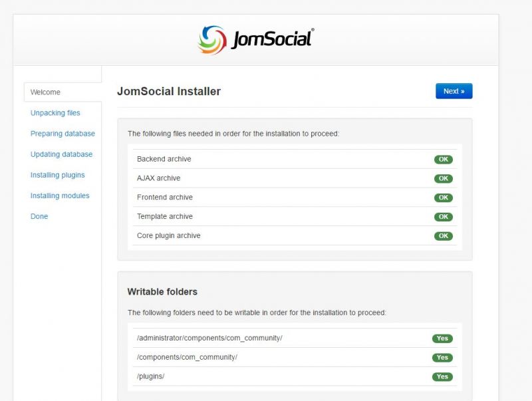
Task: Switch to Installing modules step
Action: [60, 196]
